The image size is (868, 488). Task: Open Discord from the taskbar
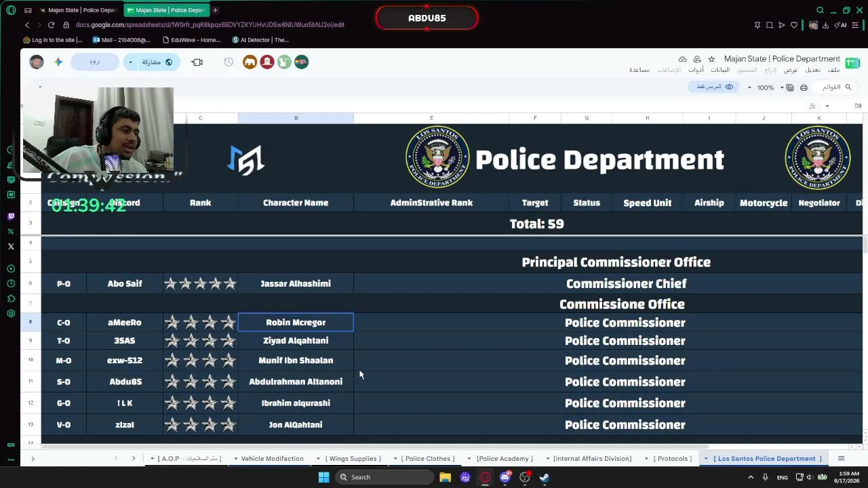point(505,477)
